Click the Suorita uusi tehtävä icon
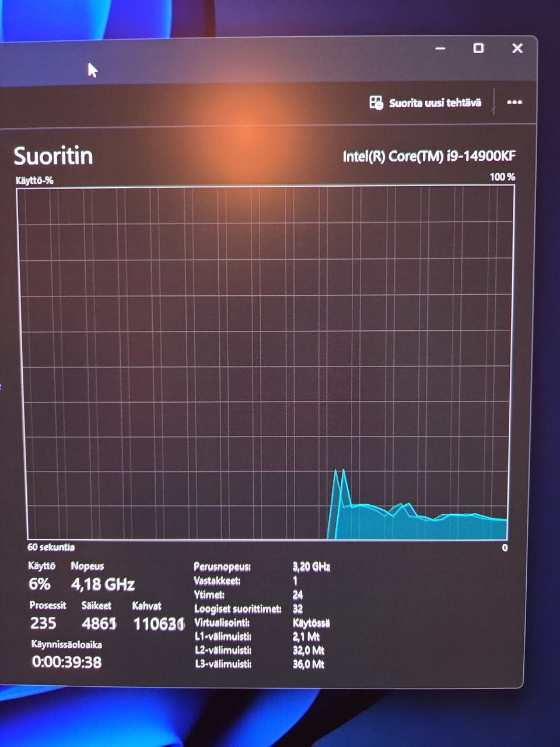The image size is (560, 747). coord(376,103)
